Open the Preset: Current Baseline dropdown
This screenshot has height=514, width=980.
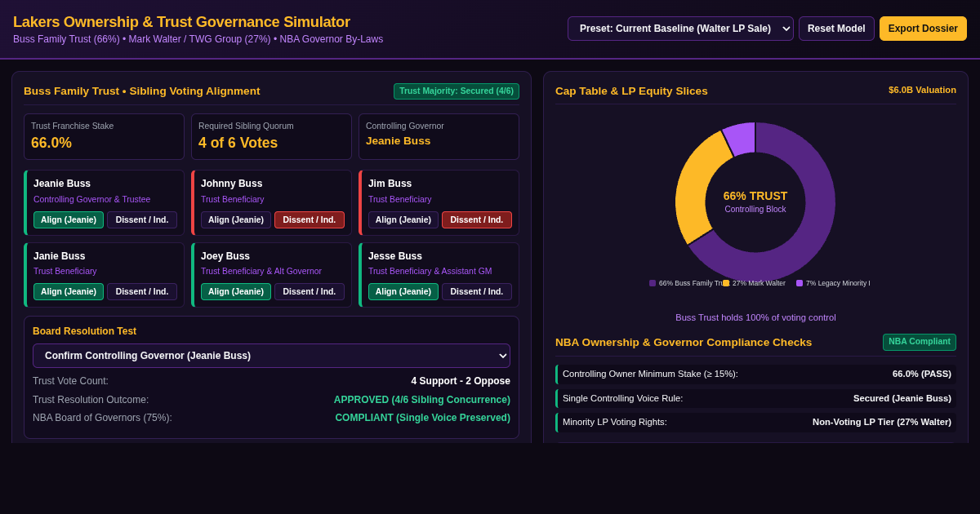[680, 29]
